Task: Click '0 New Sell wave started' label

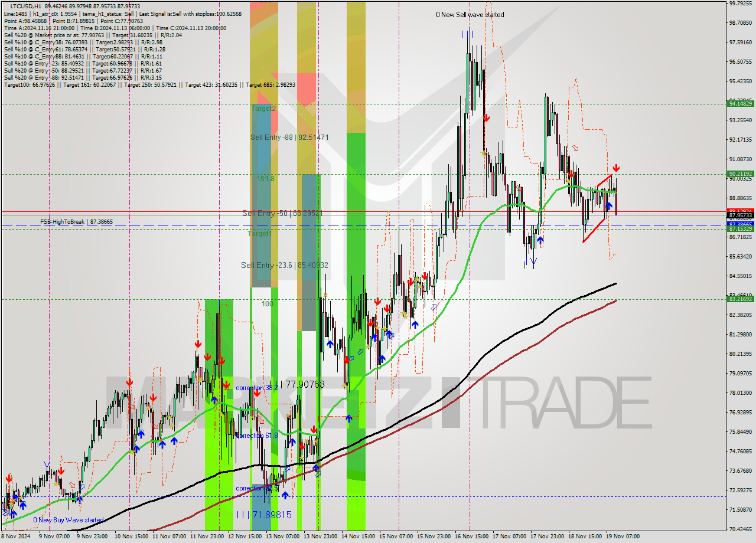Action: click(x=470, y=15)
